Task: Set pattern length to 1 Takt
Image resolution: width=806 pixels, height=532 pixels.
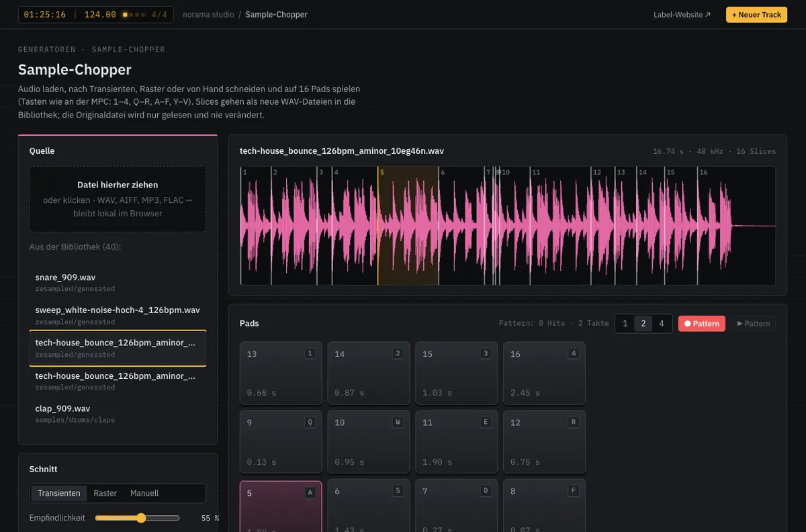Action: 625,324
